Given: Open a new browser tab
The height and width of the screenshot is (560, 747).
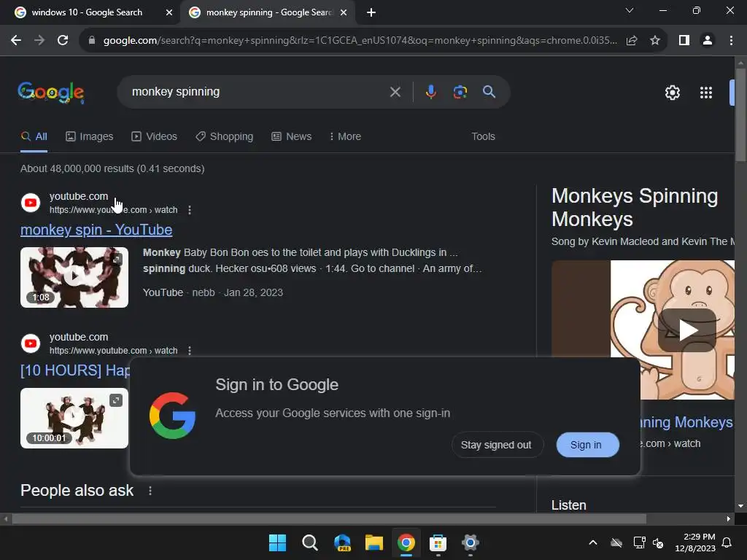Looking at the screenshot, I should point(371,12).
